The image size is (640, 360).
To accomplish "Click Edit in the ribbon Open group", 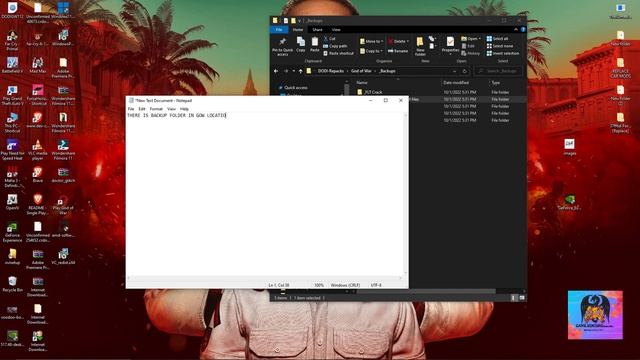I will [x=468, y=46].
